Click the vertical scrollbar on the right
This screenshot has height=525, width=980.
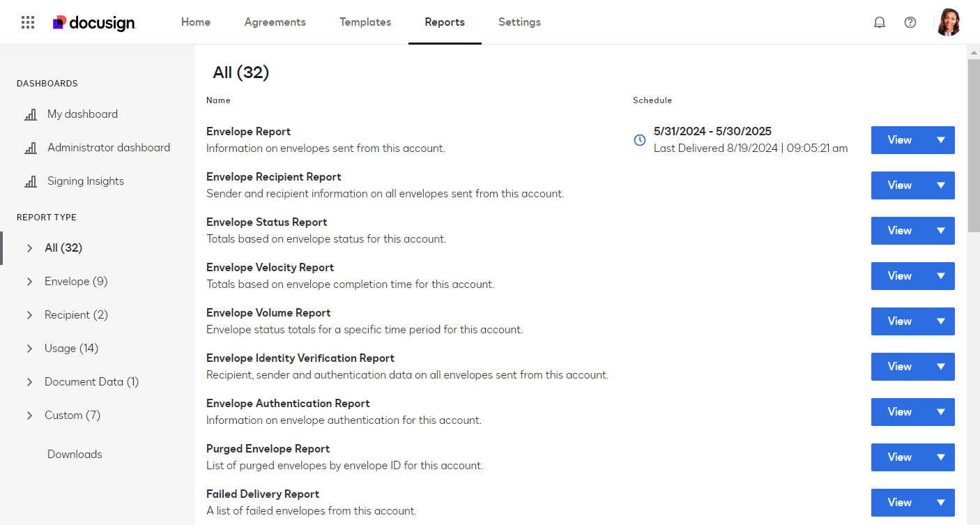tap(974, 146)
